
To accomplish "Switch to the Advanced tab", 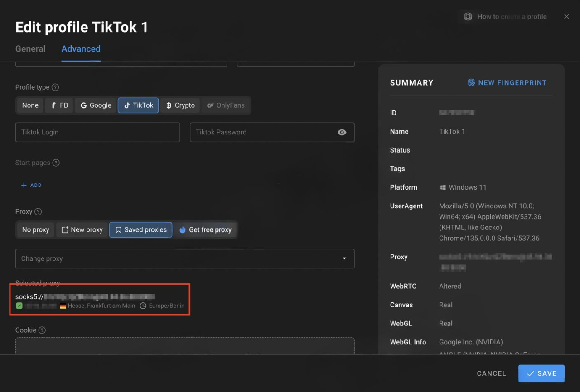I will tap(81, 49).
